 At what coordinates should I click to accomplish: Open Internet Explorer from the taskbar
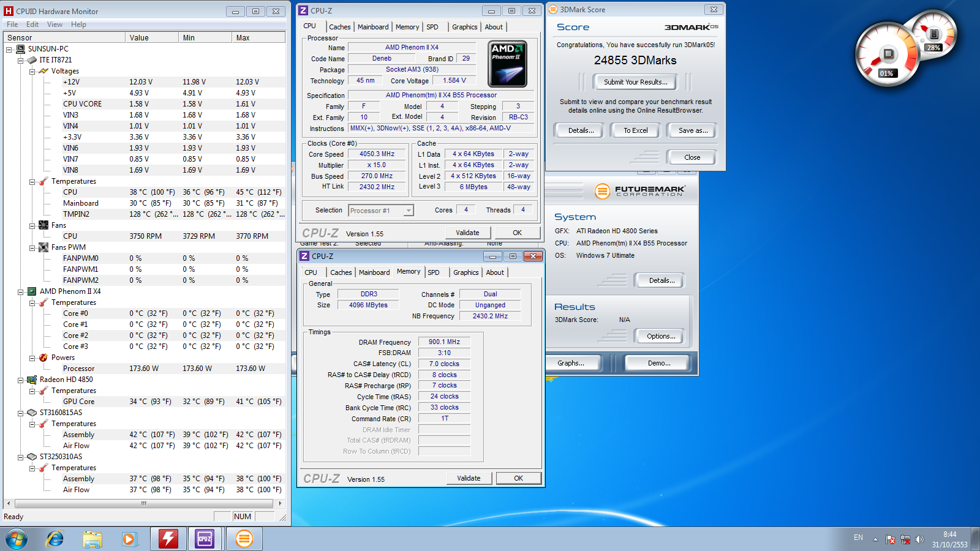pyautogui.click(x=55, y=539)
